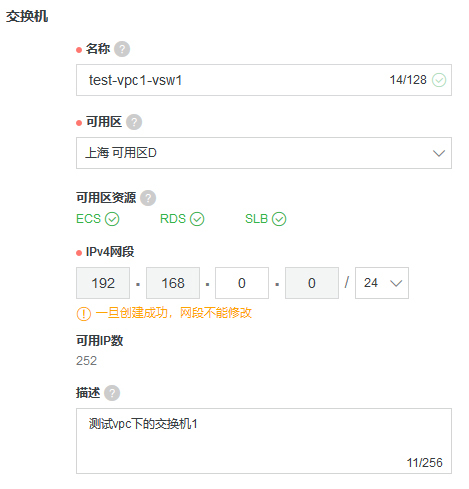This screenshot has width=469, height=489.
Task: Click the third IPv4 octet input box
Action: pyautogui.click(x=242, y=283)
